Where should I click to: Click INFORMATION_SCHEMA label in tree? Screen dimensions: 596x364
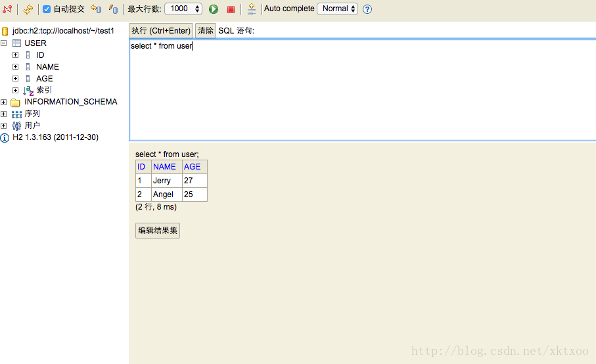[x=71, y=102]
